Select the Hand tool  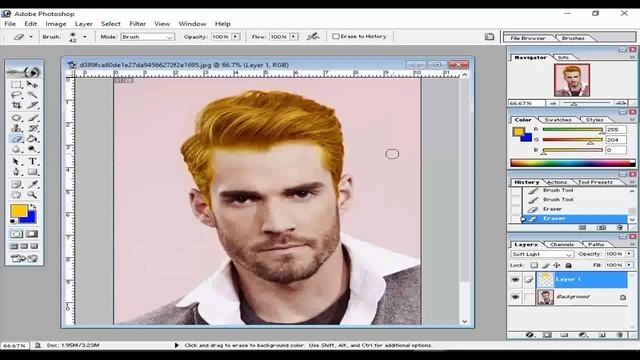pyautogui.click(x=16, y=195)
